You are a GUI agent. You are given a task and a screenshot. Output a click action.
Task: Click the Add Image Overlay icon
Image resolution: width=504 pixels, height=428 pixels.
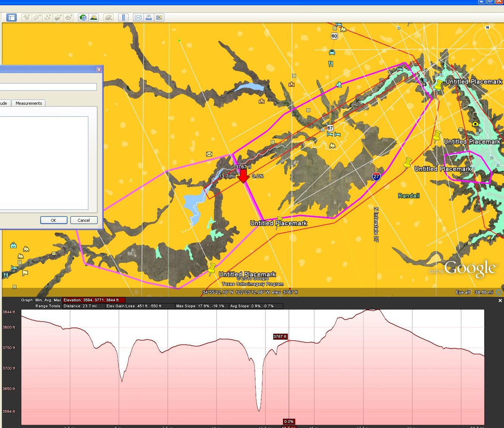tap(58, 18)
